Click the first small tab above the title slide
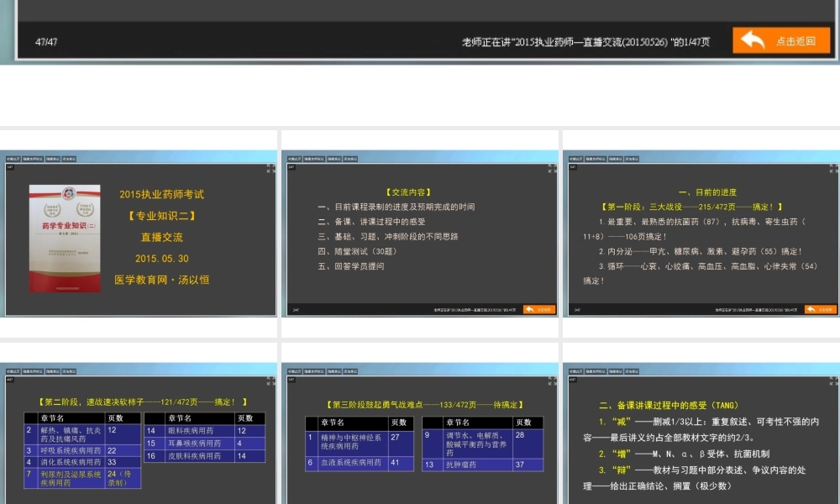This screenshot has height=504, width=840. coord(13,159)
